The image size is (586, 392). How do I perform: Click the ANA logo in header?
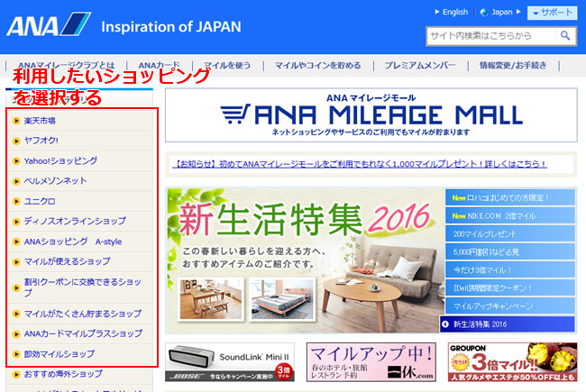(49, 24)
